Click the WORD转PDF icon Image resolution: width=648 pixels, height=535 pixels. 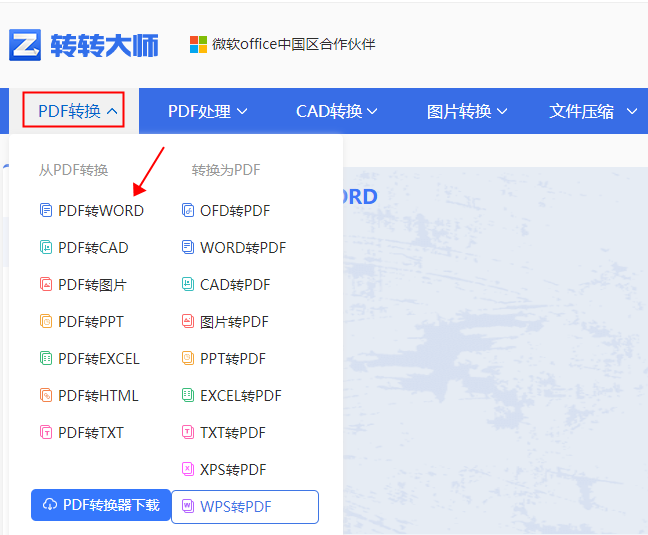[x=188, y=247]
